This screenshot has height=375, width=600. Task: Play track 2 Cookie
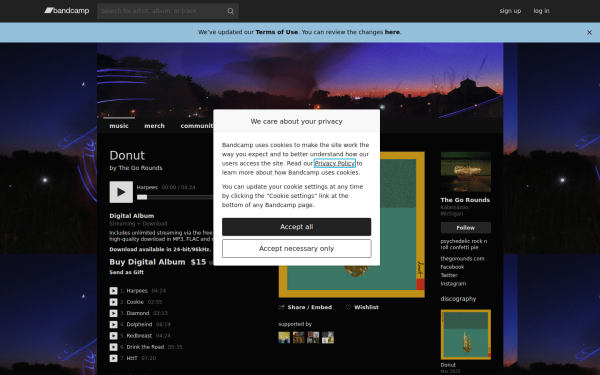pos(114,302)
